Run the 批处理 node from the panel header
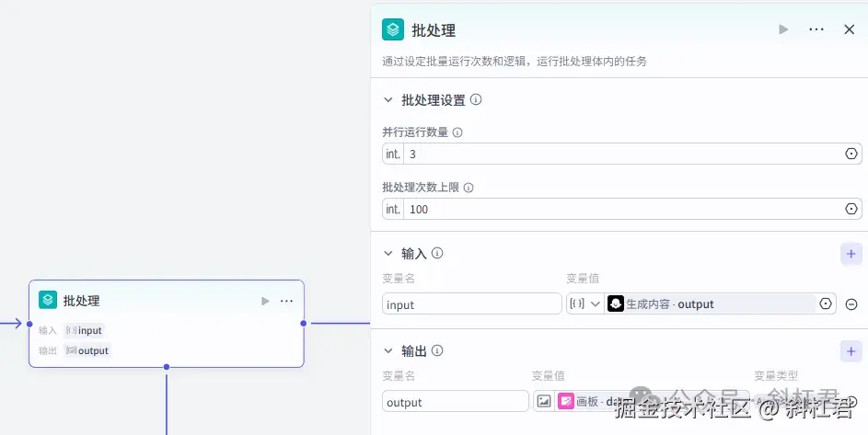The height and width of the screenshot is (435, 868). [x=783, y=29]
